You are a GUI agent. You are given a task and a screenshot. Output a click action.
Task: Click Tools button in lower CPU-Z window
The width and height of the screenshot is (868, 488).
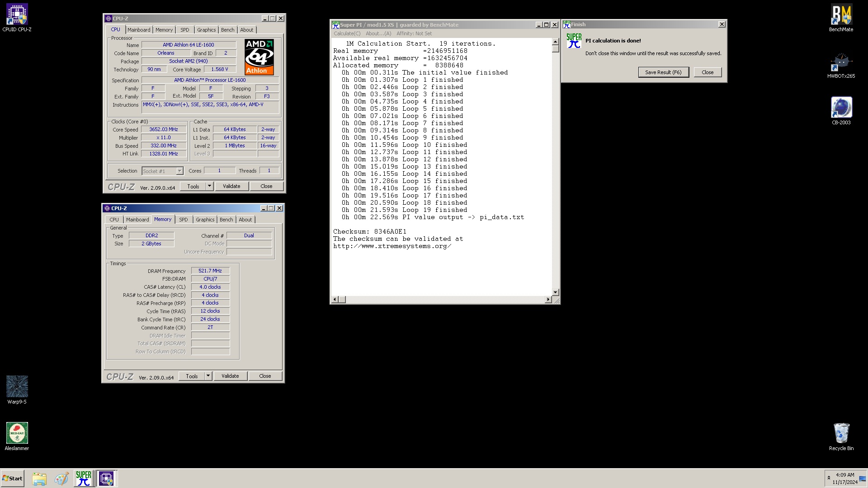pos(192,376)
